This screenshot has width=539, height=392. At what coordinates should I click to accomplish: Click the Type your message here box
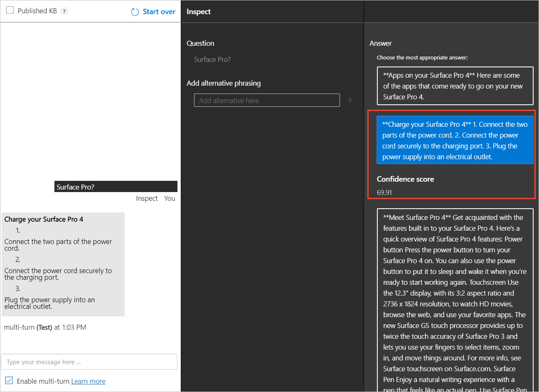pos(89,362)
